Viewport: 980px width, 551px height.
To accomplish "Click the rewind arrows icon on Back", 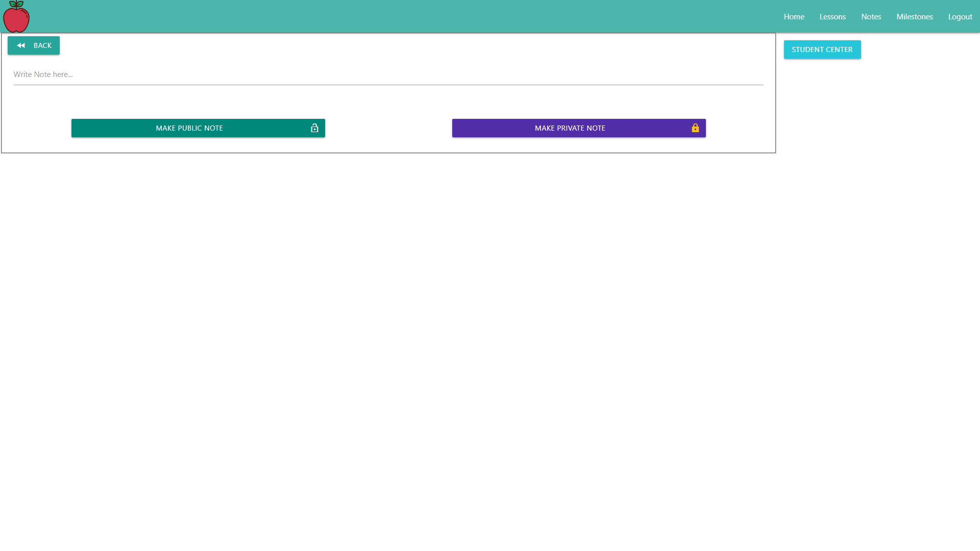I will tap(21, 45).
